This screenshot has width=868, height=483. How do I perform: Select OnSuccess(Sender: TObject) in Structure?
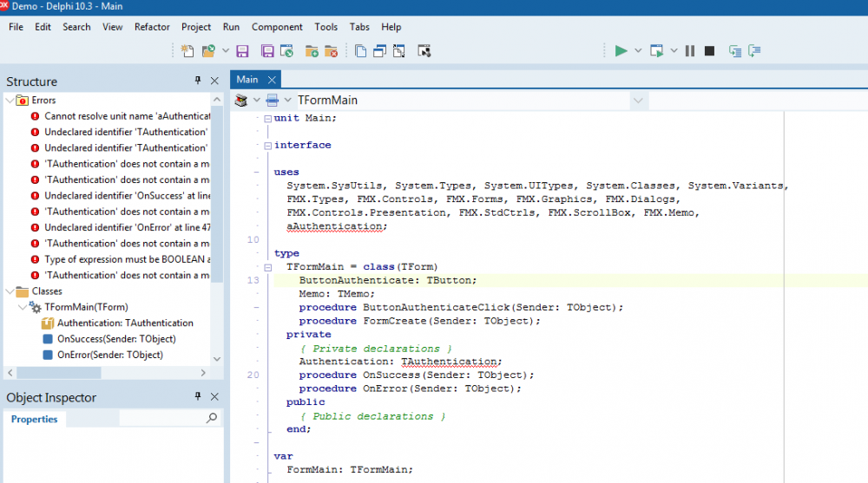click(x=116, y=339)
